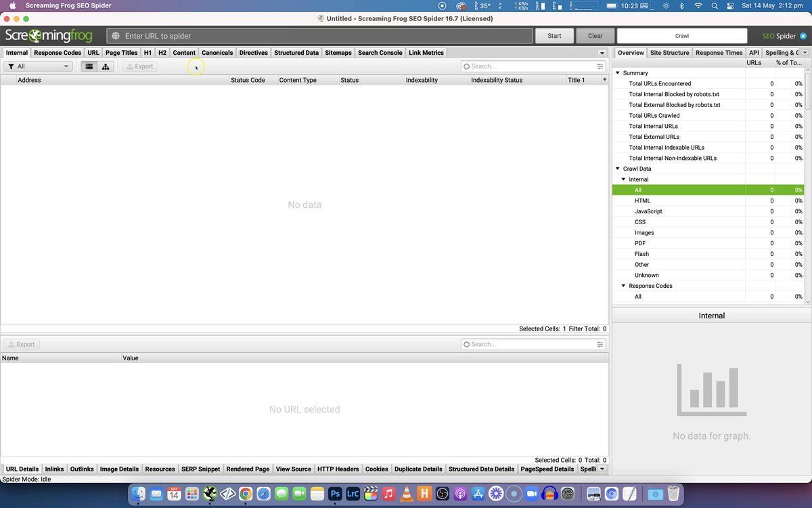Collapse the Crawl Data section

pyautogui.click(x=617, y=169)
